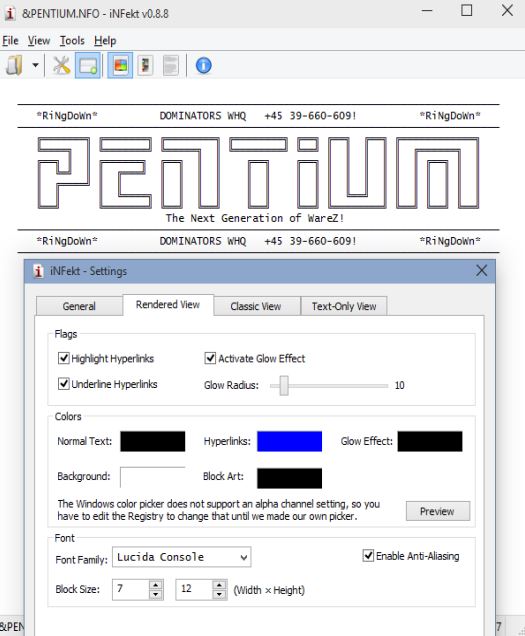
Task: Open the Font Family Lucida Console dropdown
Action: (181, 557)
